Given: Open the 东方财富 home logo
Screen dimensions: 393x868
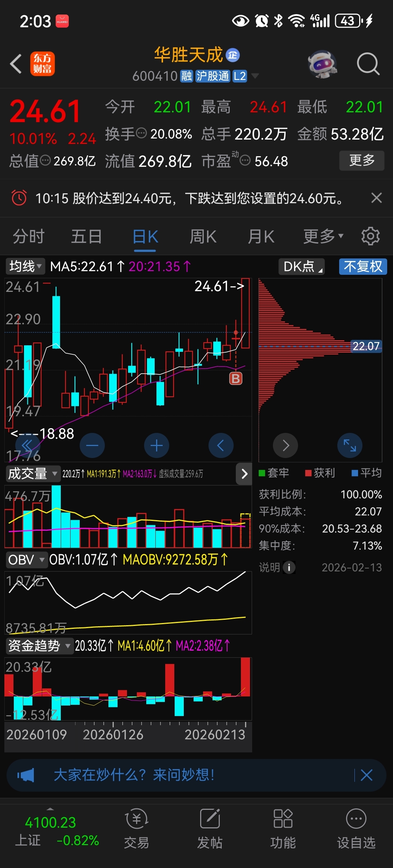Looking at the screenshot, I should coord(43,64).
